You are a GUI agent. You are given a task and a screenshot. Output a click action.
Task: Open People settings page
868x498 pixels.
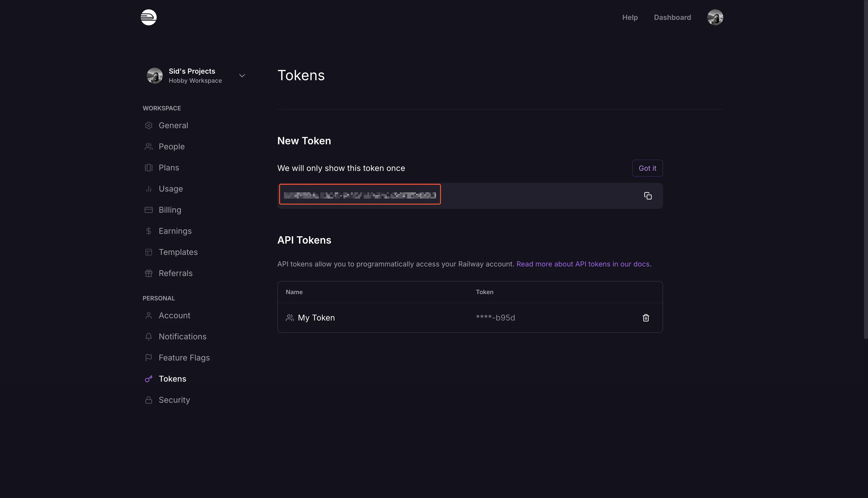(172, 146)
